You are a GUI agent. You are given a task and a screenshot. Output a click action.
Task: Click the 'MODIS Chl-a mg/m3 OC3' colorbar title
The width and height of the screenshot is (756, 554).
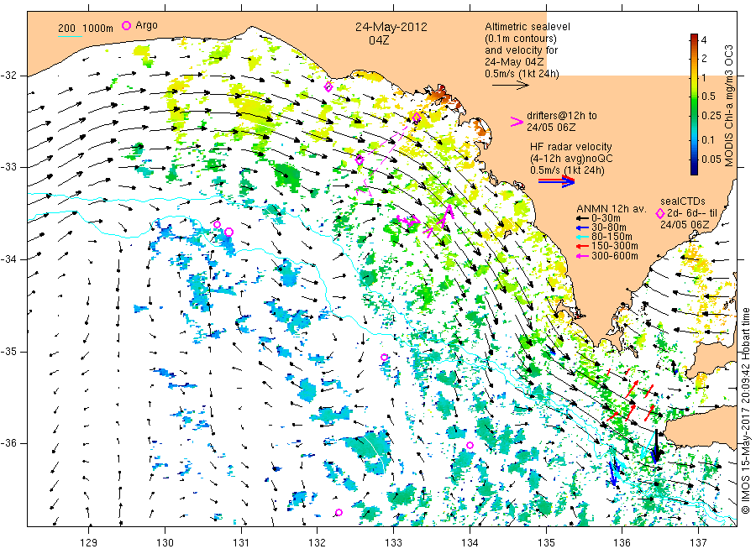pos(728,106)
